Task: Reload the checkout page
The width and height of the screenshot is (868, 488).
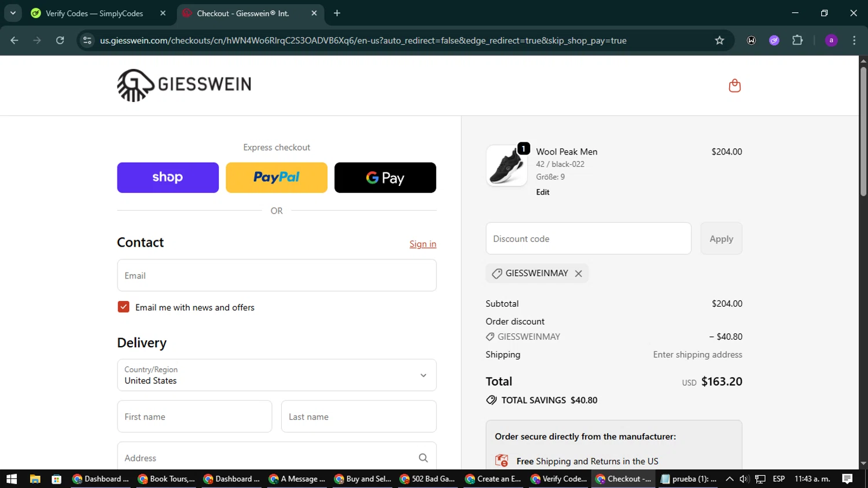Action: [60, 41]
